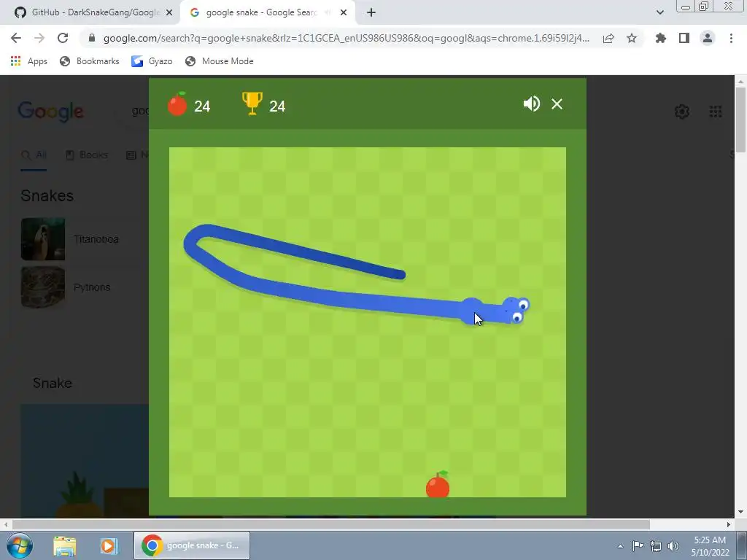This screenshot has height=560, width=747.
Task: Close the GitHub tab
Action: [x=169, y=13]
